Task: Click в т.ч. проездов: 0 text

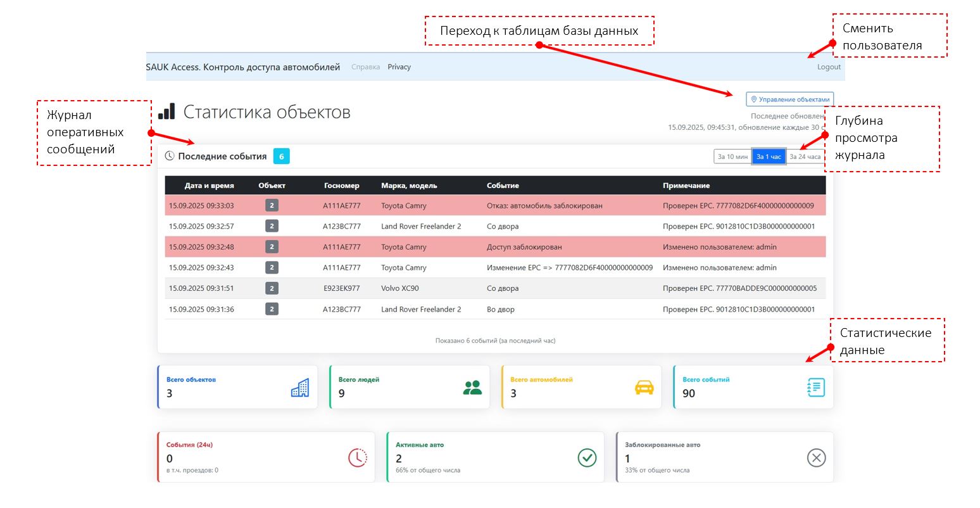Action: [192, 471]
